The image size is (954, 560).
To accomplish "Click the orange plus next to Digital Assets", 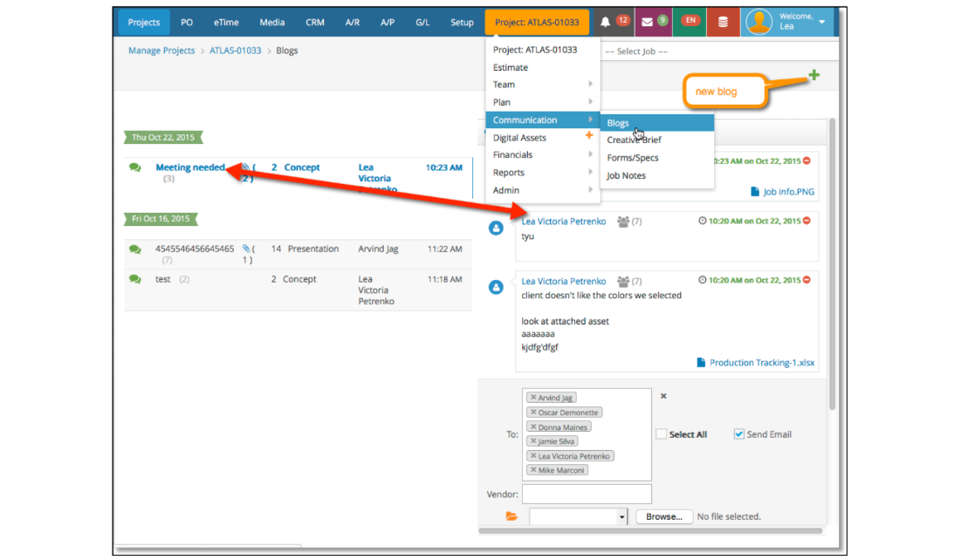I will (x=589, y=135).
